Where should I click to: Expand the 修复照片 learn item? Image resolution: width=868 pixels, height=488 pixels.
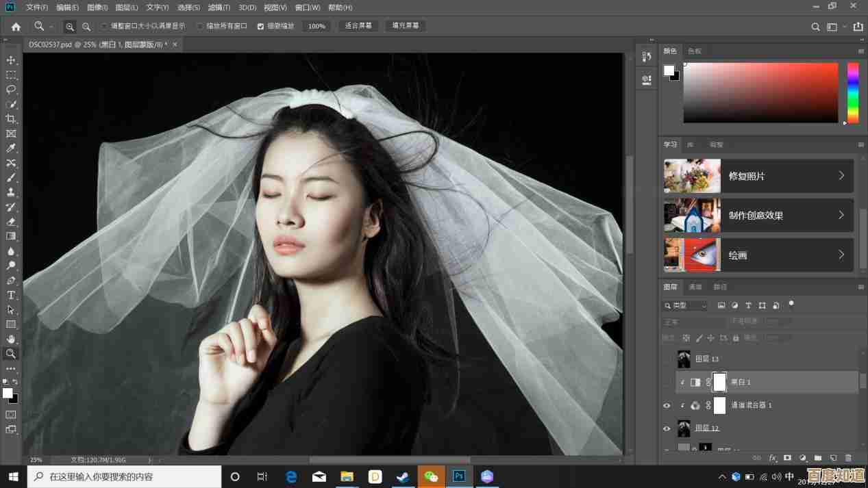tap(841, 176)
